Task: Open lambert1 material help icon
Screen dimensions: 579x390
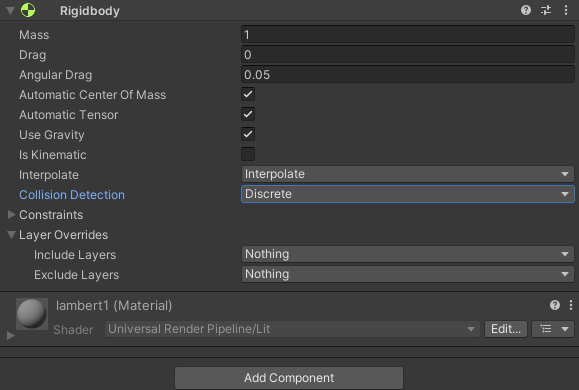Action: (555, 305)
